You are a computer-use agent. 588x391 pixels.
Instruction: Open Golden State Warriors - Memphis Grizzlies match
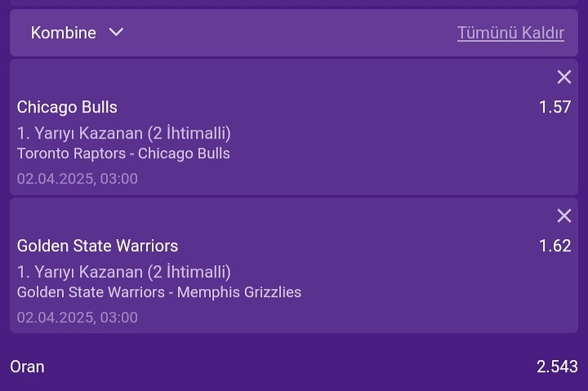pyautogui.click(x=159, y=292)
